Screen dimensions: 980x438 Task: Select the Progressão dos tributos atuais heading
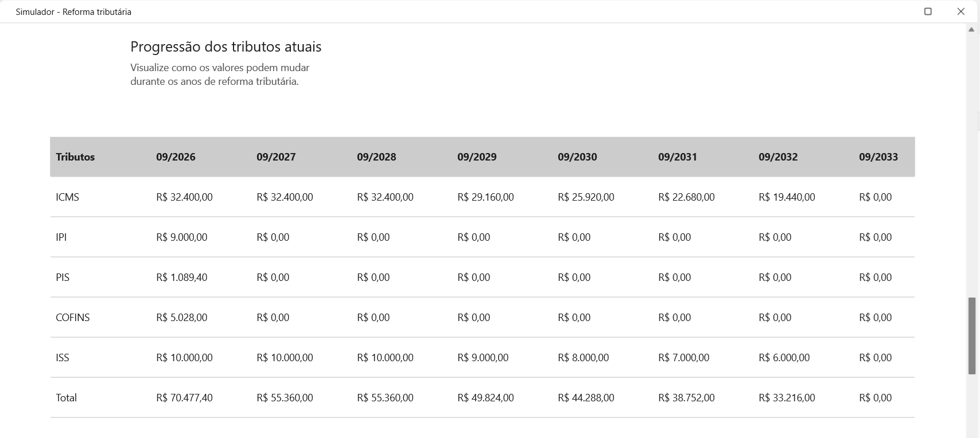tap(226, 47)
